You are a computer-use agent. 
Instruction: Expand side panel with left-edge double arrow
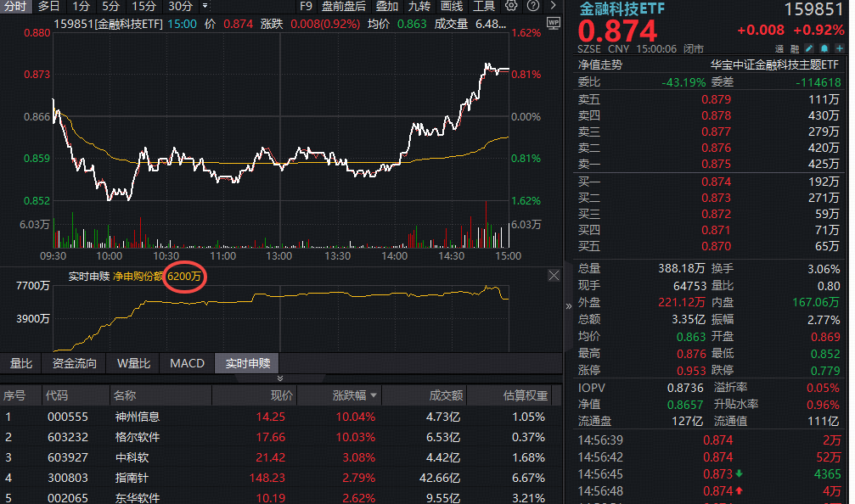(x=569, y=305)
